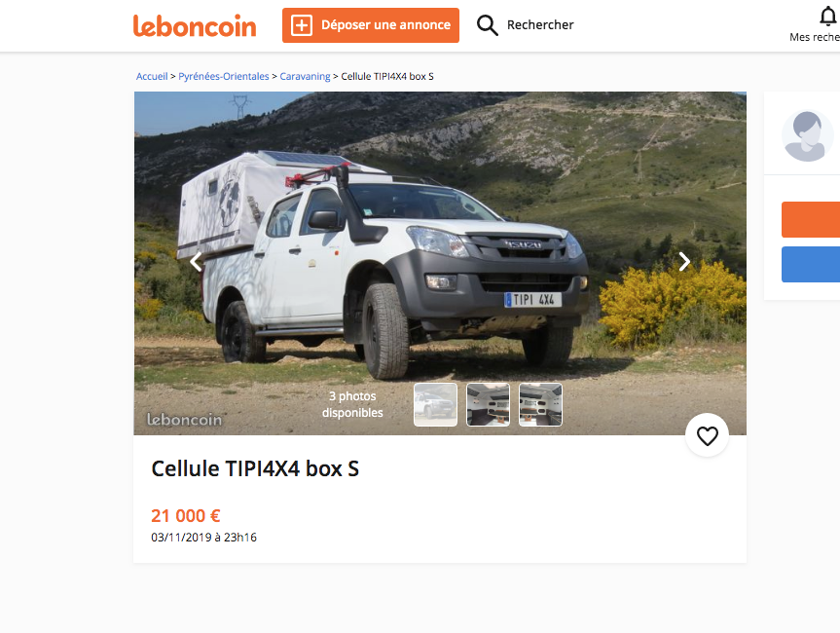
Task: Click Déposer une annonce button
Action: pos(371,25)
